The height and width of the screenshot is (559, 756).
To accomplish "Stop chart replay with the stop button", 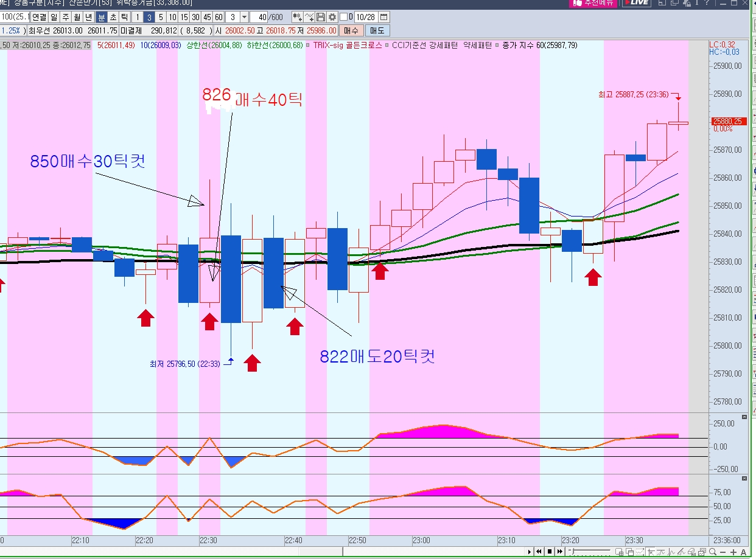I will pyautogui.click(x=549, y=552).
